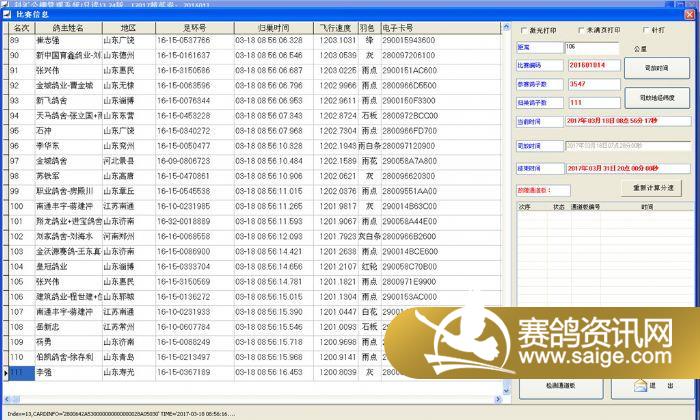Click into the 距离 input field

590,47
